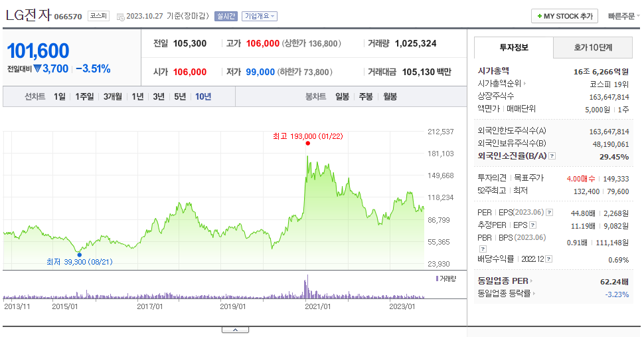Click the stock code 066570

tap(68, 17)
